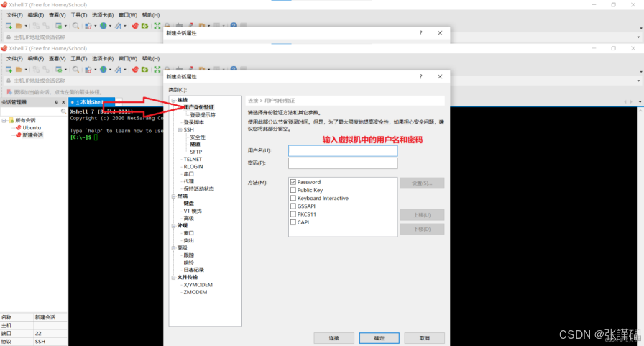Click Open folder icon in lower Xshell toolbar
This screenshot has height=346, width=644.
pyautogui.click(x=19, y=70)
